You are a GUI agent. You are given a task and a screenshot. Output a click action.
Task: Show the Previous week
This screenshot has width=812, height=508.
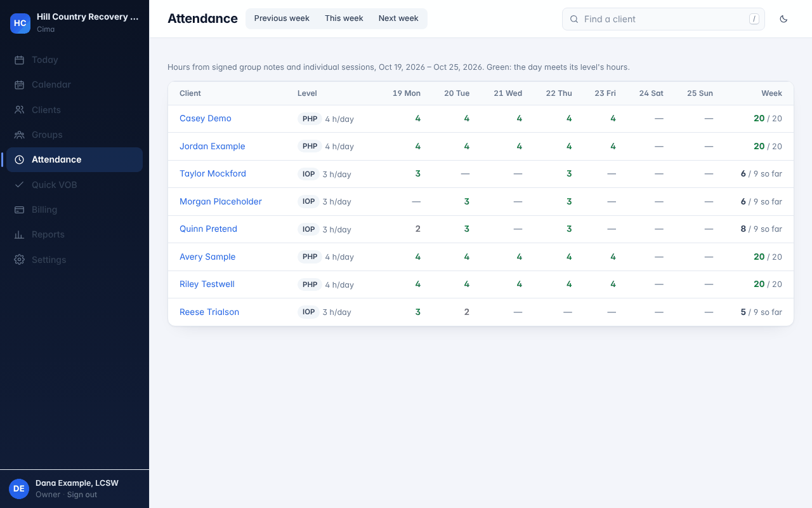(282, 18)
